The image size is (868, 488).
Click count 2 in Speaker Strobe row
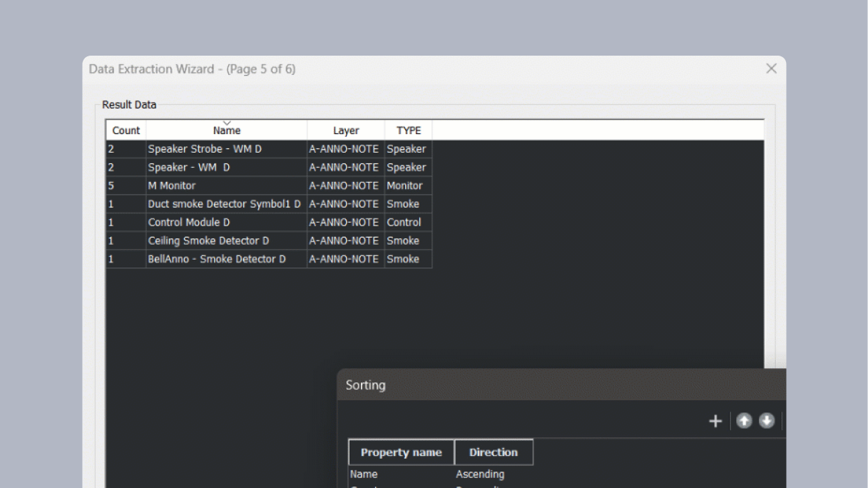click(126, 149)
